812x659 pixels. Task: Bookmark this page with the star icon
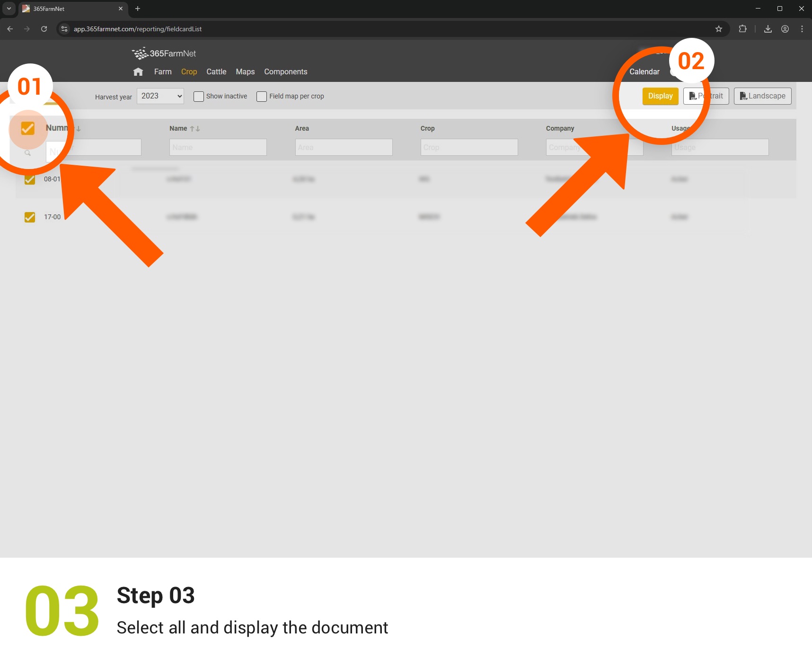tap(718, 29)
